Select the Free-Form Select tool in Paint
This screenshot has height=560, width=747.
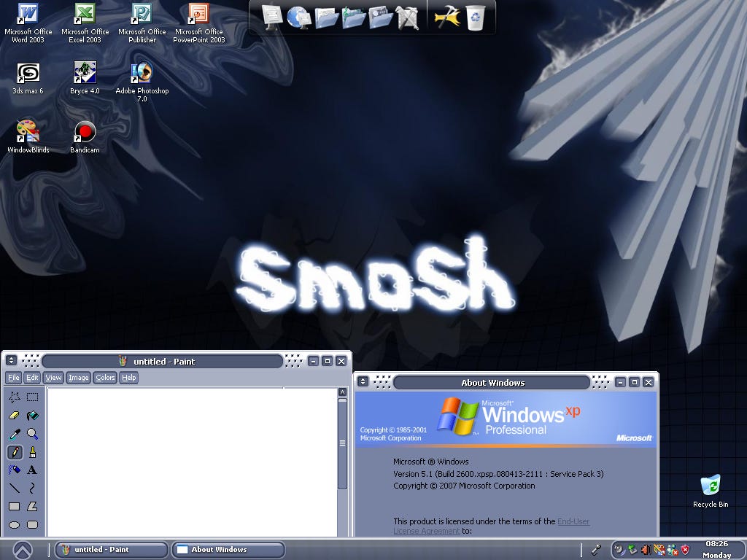pos(15,397)
